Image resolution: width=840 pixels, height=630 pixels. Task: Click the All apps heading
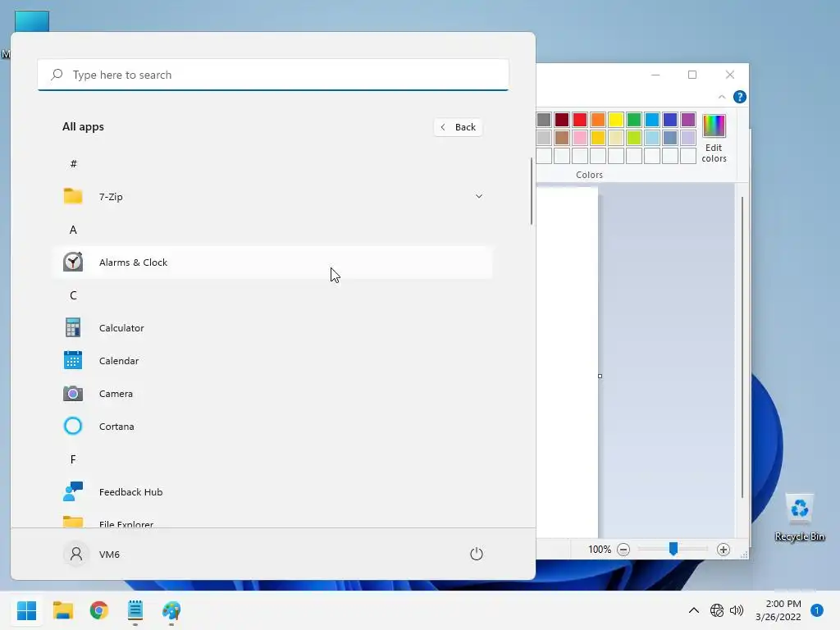83,127
